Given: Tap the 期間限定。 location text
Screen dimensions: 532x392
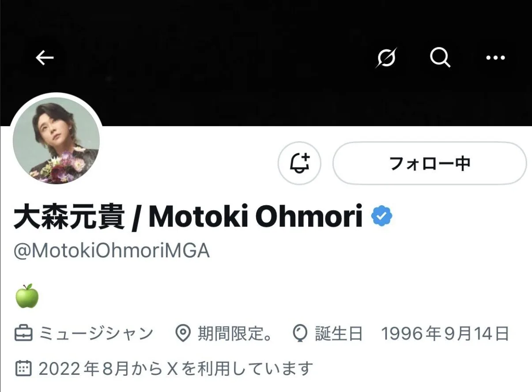Looking at the screenshot, I should 235,334.
